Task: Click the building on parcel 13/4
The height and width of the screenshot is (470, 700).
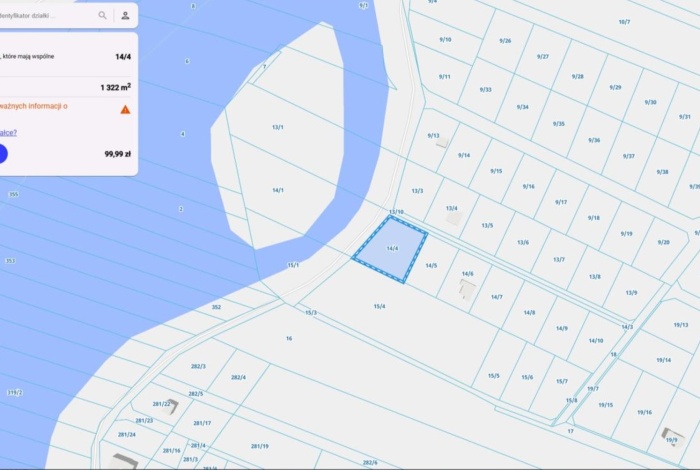Action: (454, 219)
